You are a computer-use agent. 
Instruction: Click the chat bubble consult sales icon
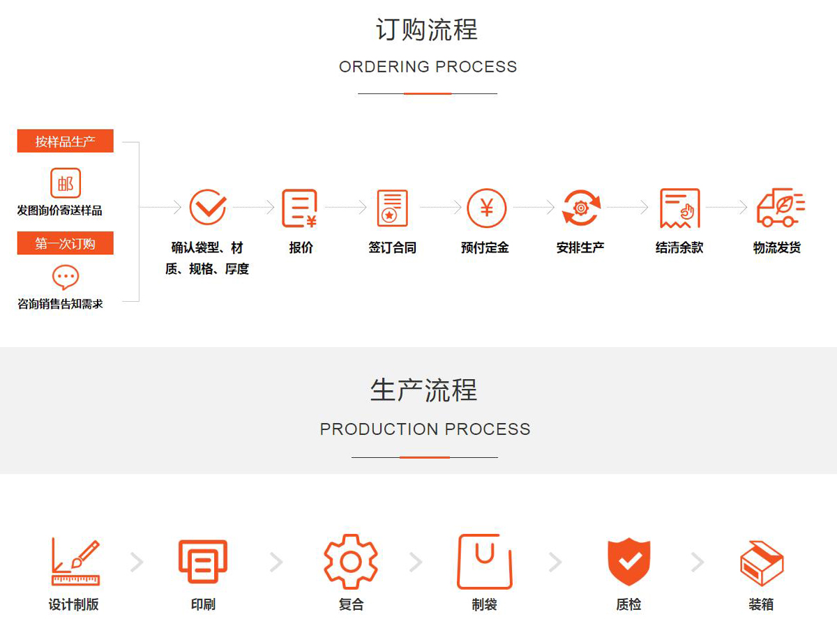coord(66,277)
